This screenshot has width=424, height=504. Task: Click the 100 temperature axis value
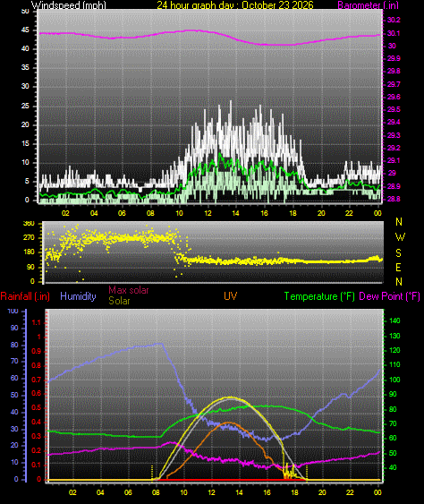click(394, 380)
